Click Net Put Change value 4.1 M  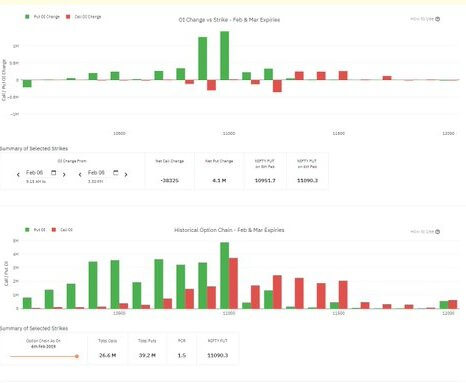219,180
